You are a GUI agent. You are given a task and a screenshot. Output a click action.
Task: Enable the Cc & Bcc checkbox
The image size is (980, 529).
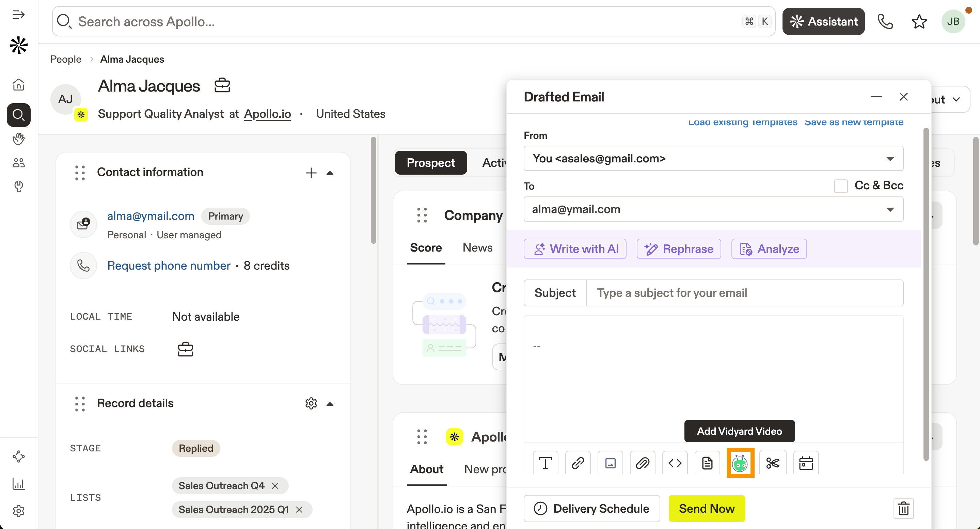(841, 186)
